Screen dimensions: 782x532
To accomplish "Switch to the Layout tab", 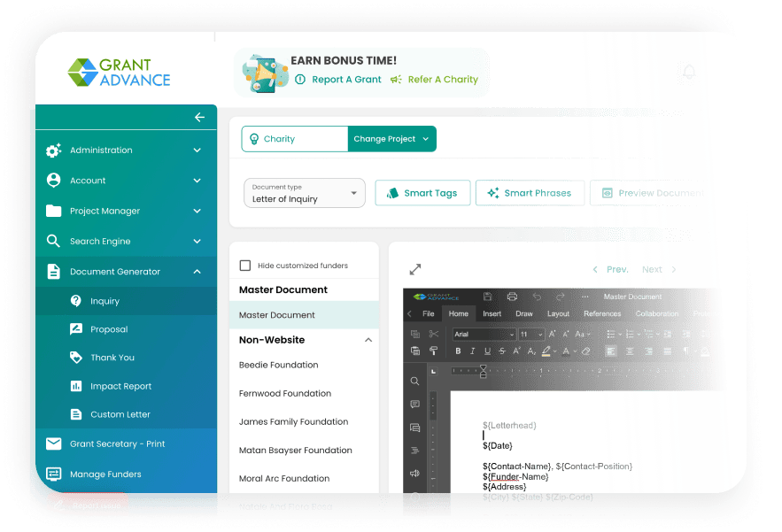I will [x=558, y=313].
